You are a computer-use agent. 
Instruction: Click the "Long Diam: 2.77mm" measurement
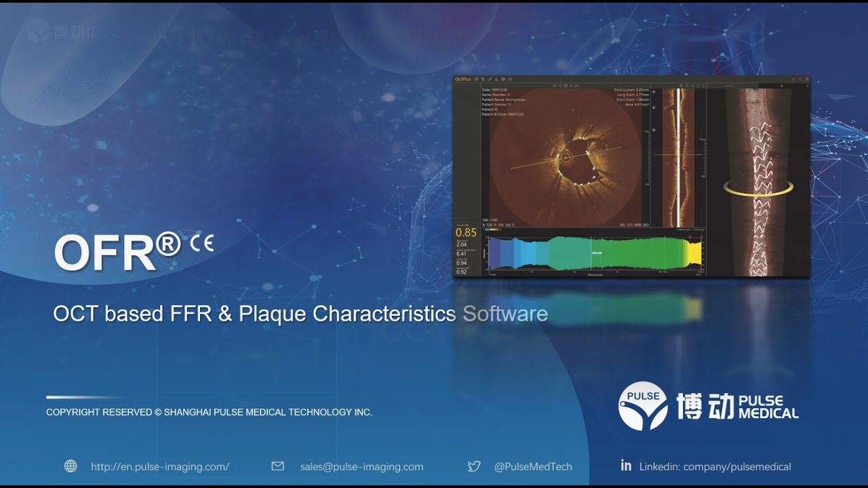point(633,95)
